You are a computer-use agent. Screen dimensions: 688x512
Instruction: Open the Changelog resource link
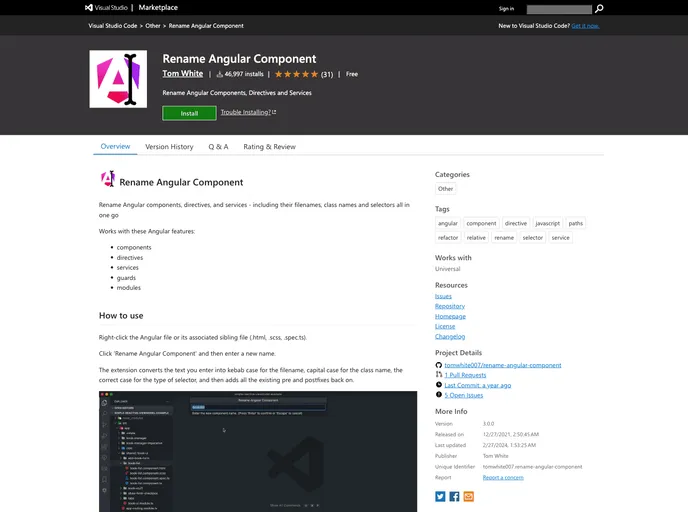click(x=450, y=337)
